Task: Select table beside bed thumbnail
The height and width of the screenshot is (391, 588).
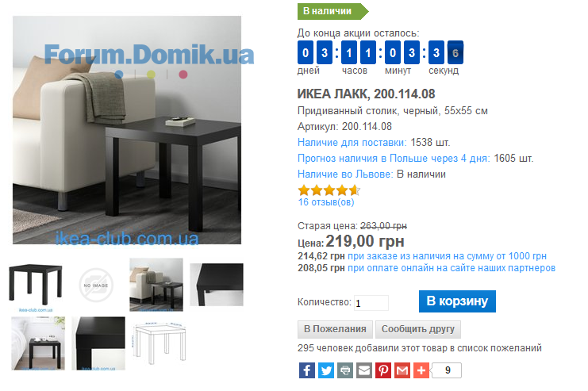Action: coord(38,343)
